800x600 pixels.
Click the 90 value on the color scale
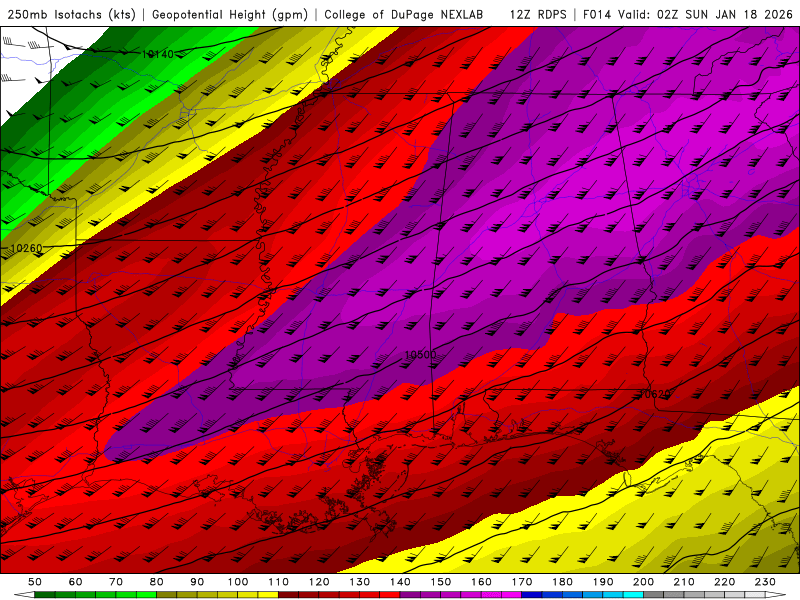pos(197,582)
